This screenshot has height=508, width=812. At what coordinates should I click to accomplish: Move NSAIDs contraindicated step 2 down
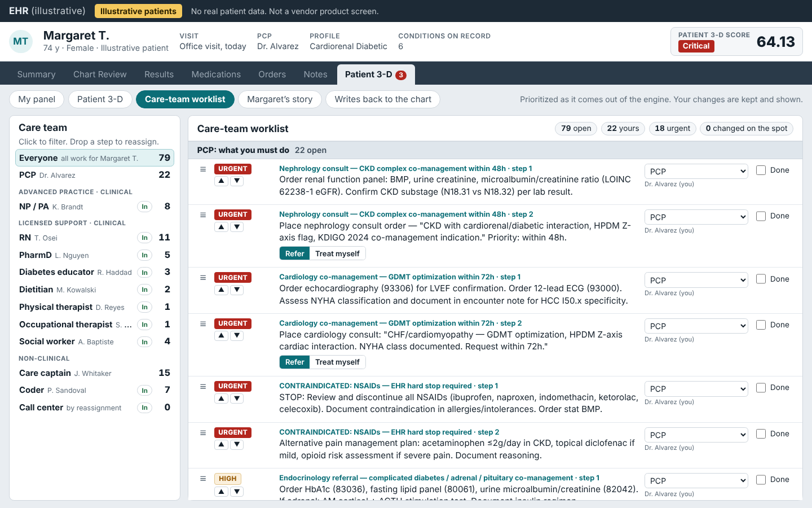click(237, 445)
